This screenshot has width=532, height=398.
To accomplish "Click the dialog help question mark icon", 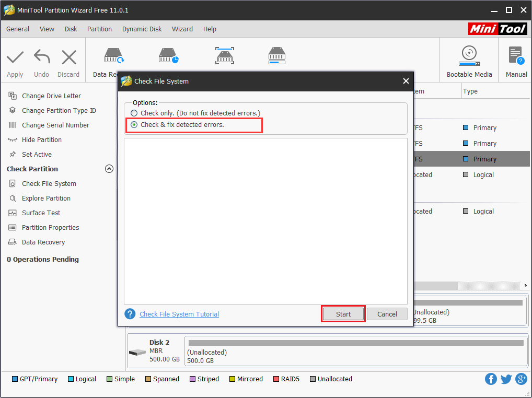I will click(x=130, y=314).
